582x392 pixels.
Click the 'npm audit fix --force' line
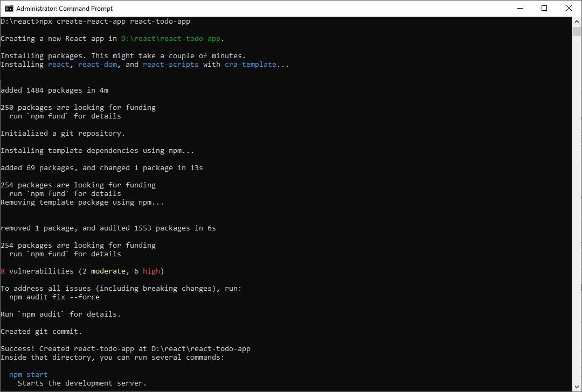(54, 297)
